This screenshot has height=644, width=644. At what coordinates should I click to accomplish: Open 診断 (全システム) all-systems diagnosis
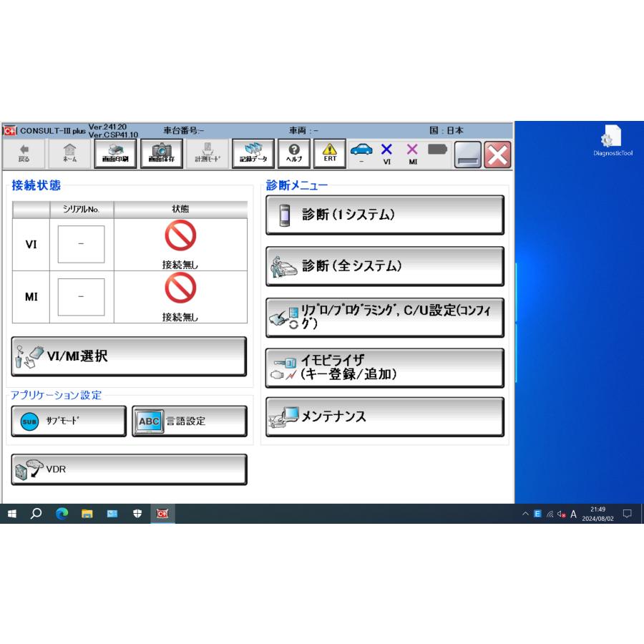384,266
